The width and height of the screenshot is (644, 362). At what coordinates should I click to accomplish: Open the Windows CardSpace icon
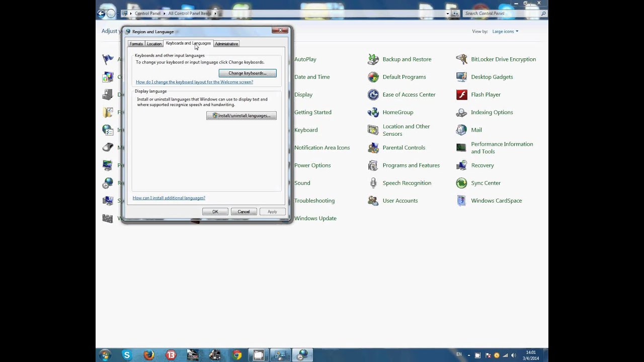click(461, 201)
